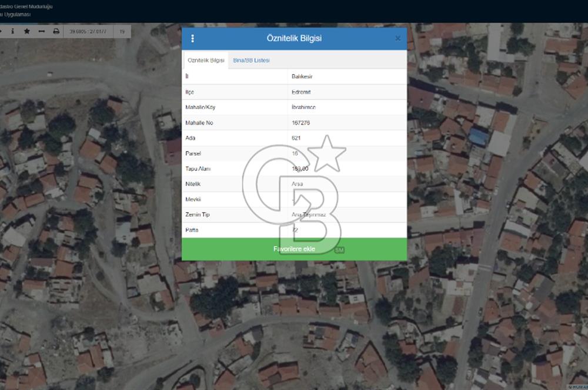Click the zoom level 19 indicator
The width and height of the screenshot is (588, 390).
(x=122, y=31)
